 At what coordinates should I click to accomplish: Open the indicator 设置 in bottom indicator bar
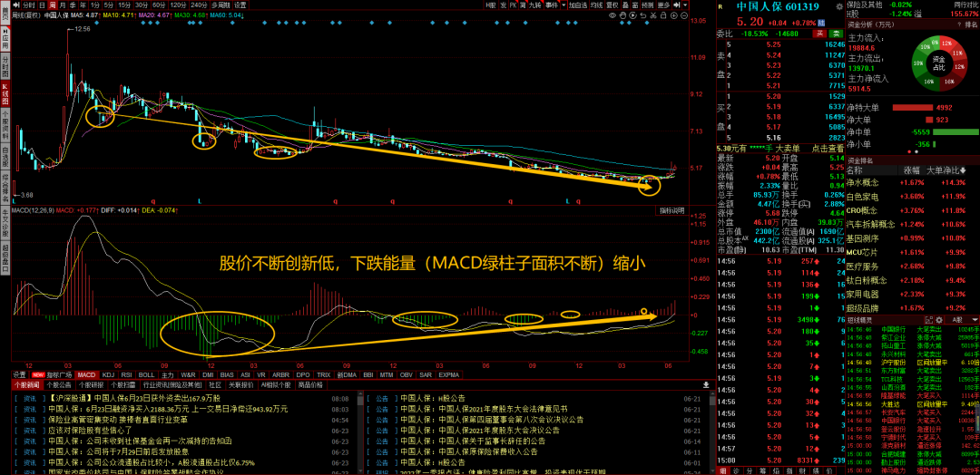click(20, 375)
